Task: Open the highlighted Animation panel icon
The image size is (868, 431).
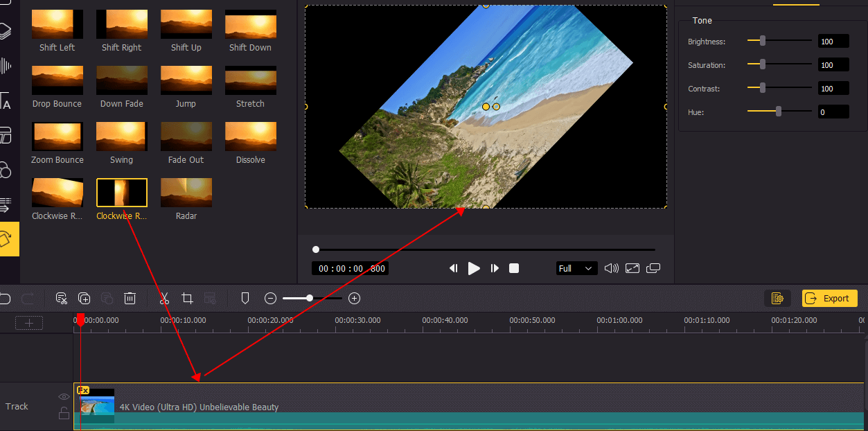Action: pos(9,239)
